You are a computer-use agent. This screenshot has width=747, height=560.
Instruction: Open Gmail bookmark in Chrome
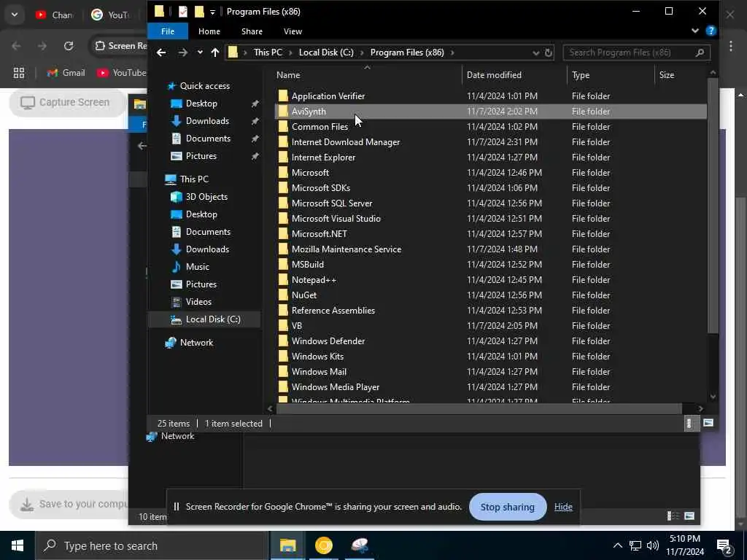click(66, 73)
